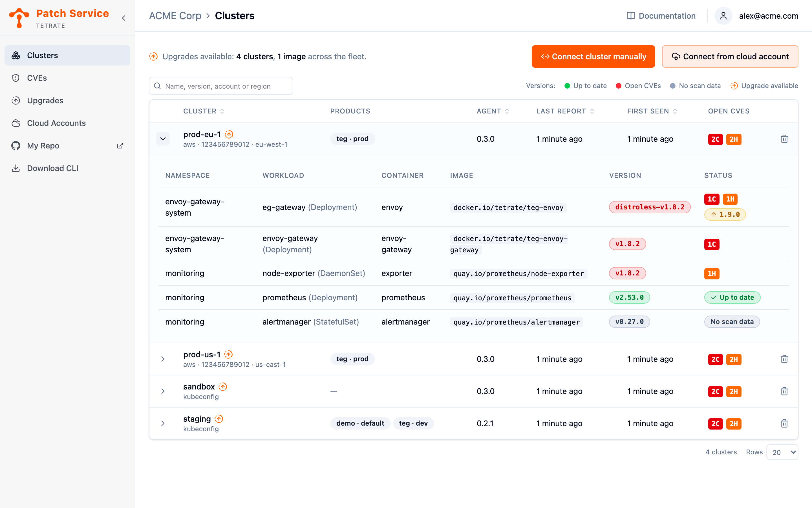Click the upgrades available banner icon

(153, 56)
